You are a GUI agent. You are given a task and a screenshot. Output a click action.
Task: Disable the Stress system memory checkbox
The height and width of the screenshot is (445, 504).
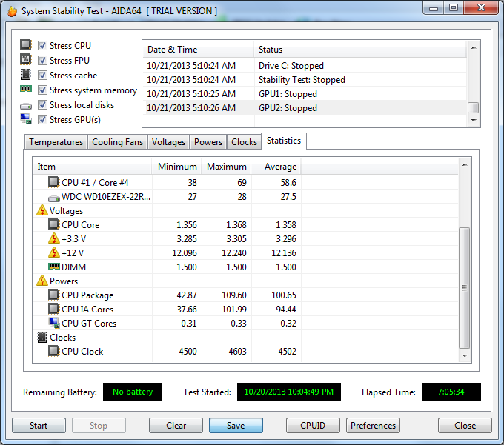[x=42, y=90]
